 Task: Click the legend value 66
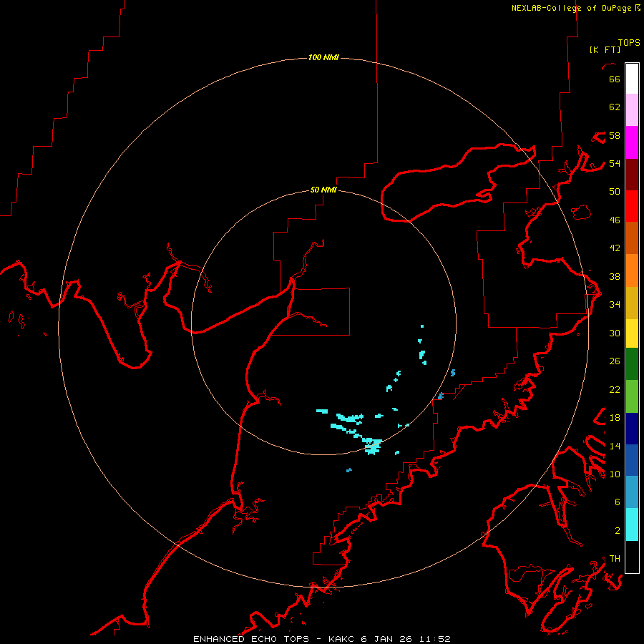click(615, 79)
